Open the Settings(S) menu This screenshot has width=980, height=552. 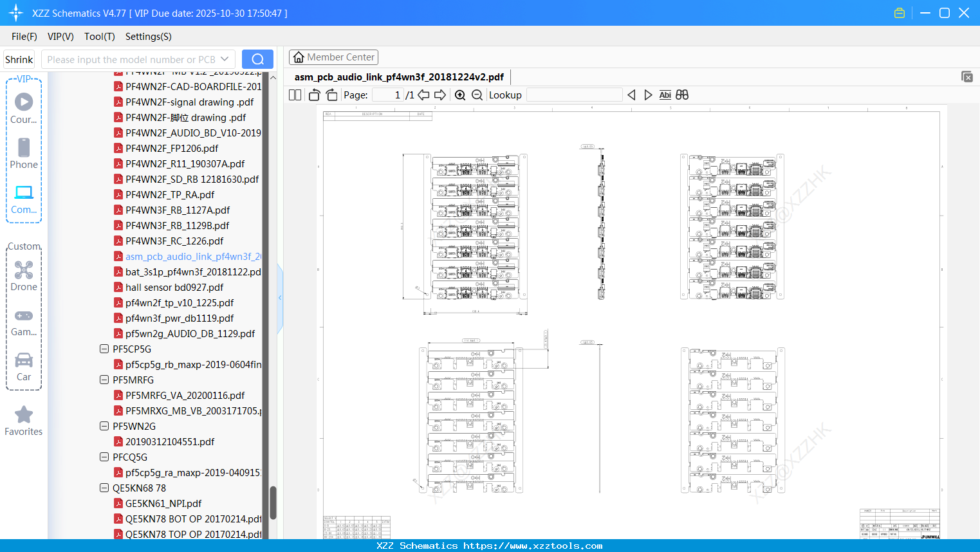[148, 37]
